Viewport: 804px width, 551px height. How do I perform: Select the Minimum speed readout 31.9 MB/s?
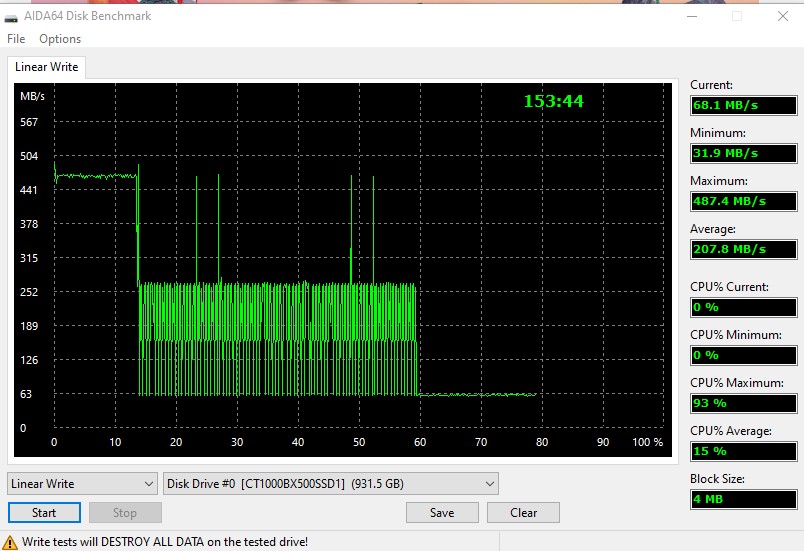click(744, 153)
